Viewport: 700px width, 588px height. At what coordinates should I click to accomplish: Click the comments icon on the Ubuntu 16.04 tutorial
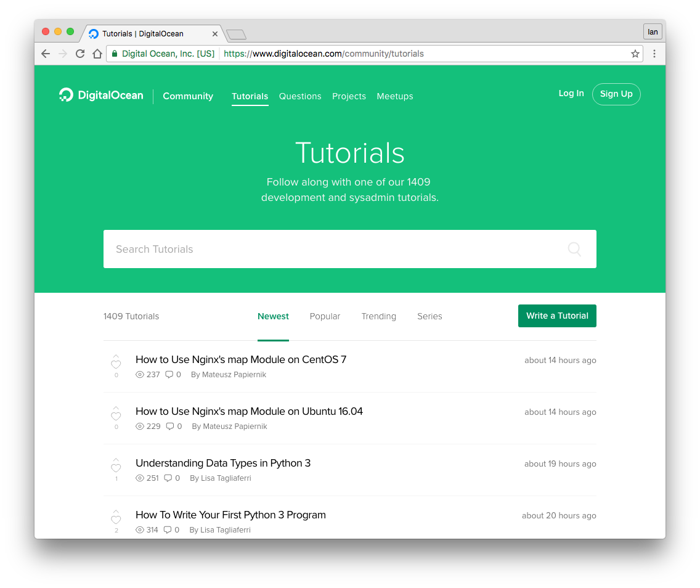pos(170,427)
